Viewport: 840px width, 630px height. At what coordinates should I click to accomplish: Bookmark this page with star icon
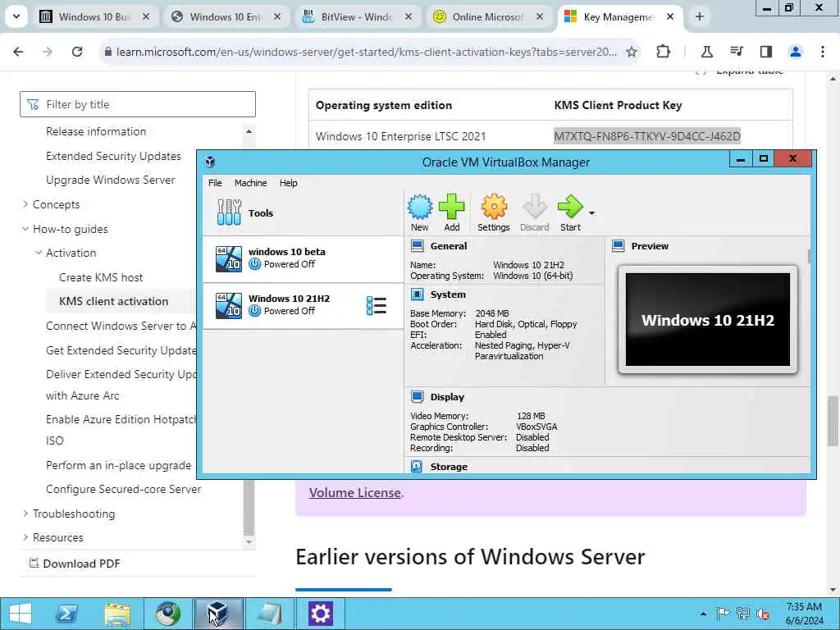[632, 52]
